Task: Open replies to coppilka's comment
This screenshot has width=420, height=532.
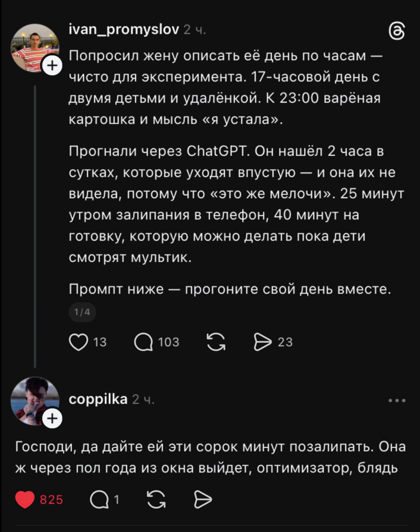Action: tap(99, 499)
